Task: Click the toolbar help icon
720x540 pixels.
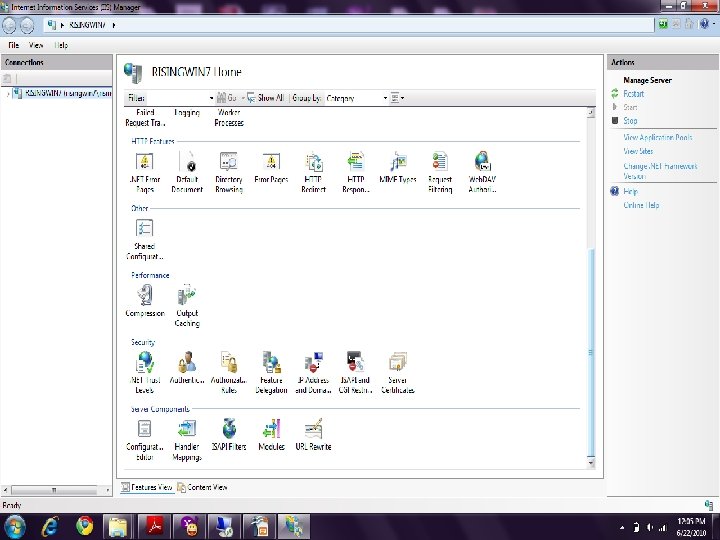Action: pyautogui.click(x=704, y=24)
